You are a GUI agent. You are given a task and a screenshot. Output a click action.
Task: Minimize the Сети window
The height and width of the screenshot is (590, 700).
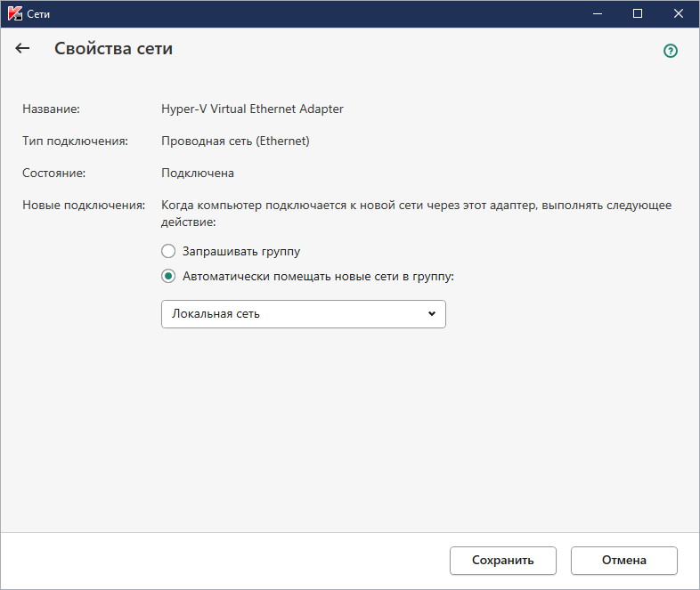pos(597,13)
